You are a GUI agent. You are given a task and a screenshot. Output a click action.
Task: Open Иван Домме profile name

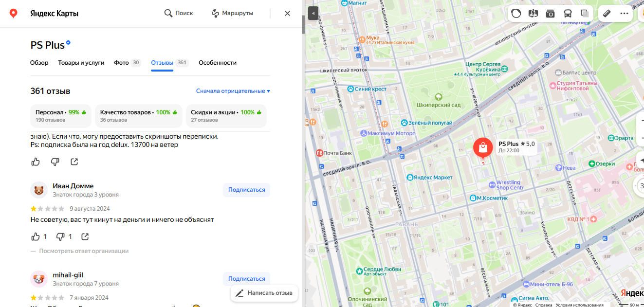73,186
